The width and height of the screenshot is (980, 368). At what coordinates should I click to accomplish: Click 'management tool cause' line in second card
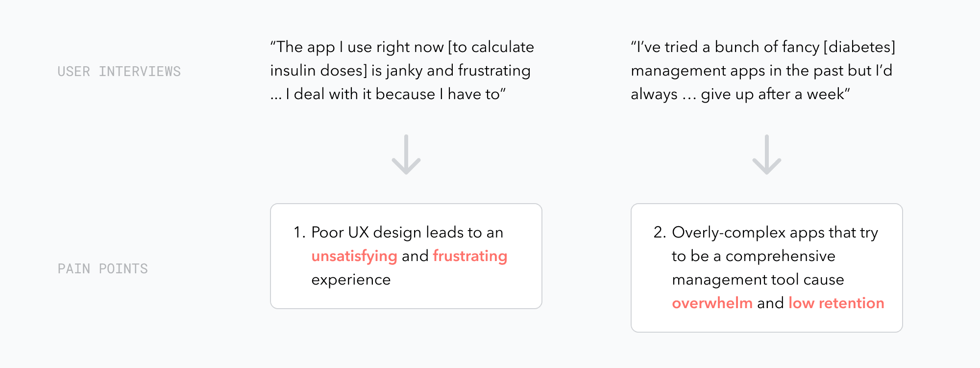(758, 280)
